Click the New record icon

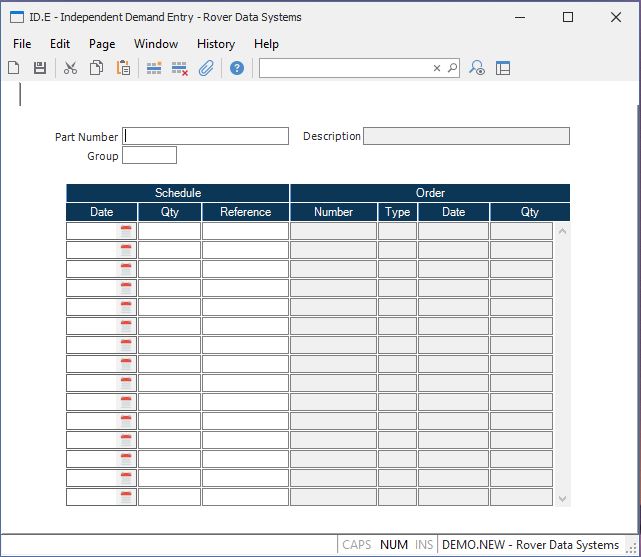[14, 68]
